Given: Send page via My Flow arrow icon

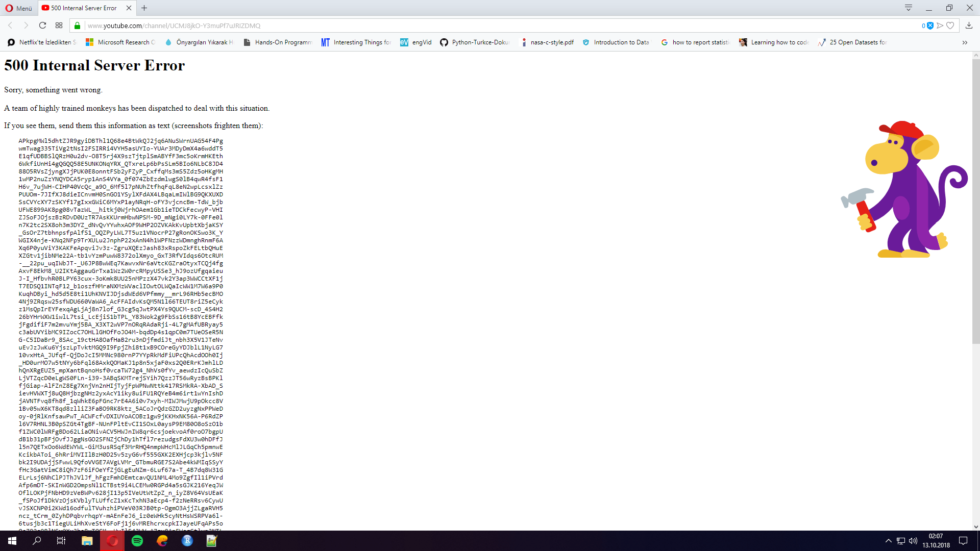Looking at the screenshot, I should [x=940, y=26].
